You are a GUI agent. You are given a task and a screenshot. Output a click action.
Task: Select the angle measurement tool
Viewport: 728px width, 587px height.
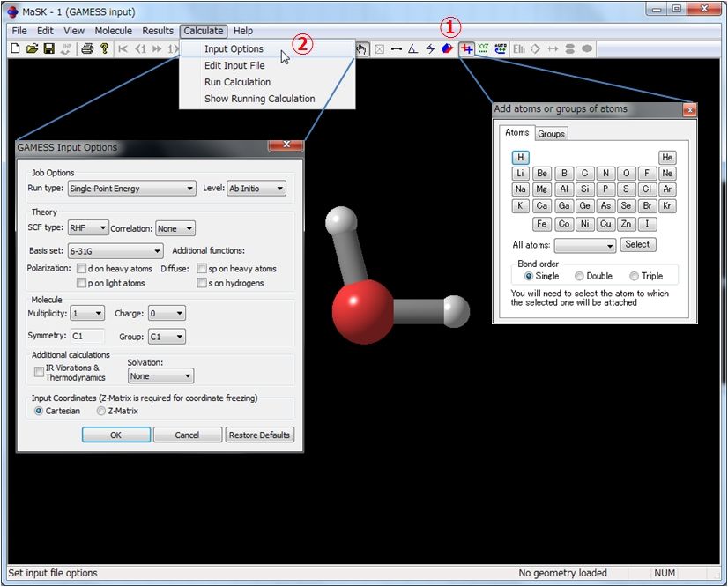pos(412,49)
